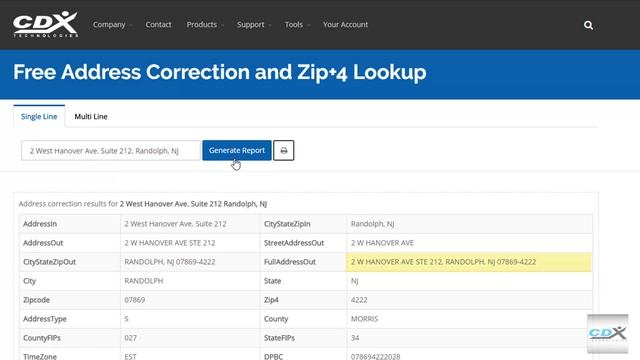Click the CityStateZipOut value RANDOLPH, NJ 07869-4222
The image size is (640, 360).
(170, 262)
